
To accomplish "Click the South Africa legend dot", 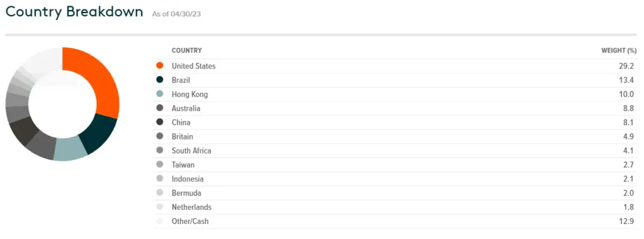I will pyautogui.click(x=160, y=150).
